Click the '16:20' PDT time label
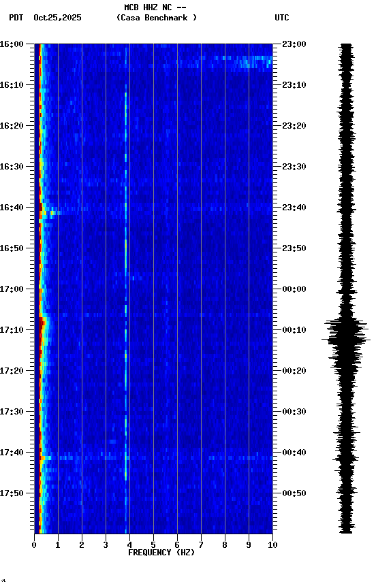Screen dimensions: 376x588 [x=12, y=126]
